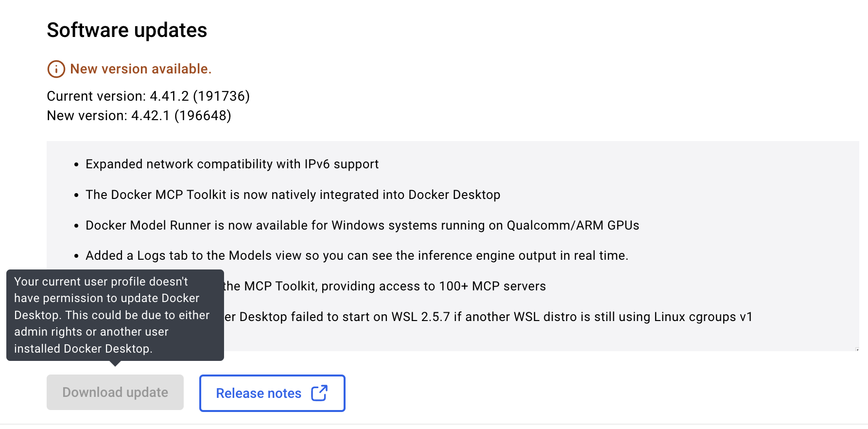Click the resize handle of the release notes box
868x429 pixels.
(857, 349)
